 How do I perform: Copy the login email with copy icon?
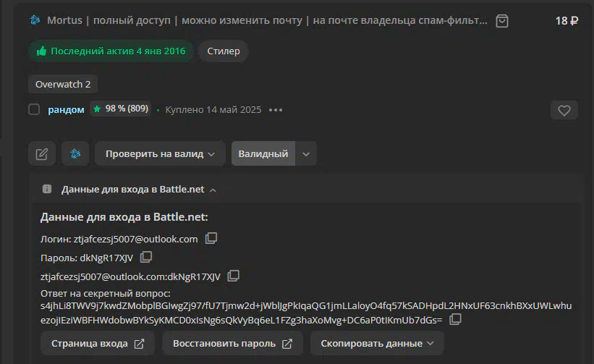tap(211, 238)
